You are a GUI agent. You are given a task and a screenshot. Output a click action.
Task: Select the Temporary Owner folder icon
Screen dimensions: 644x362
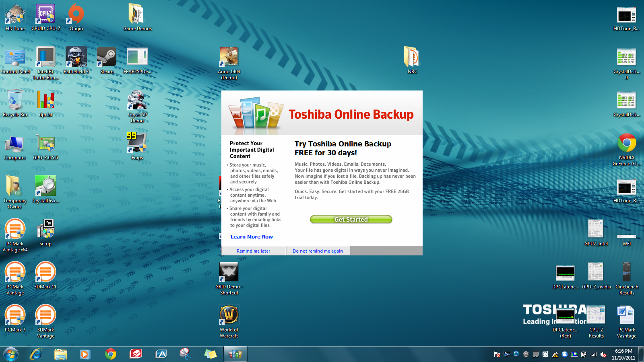pyautogui.click(x=15, y=192)
